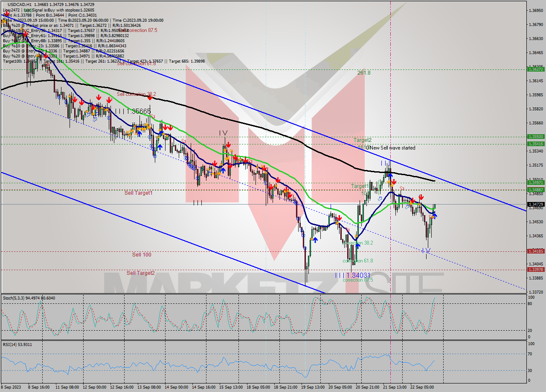This screenshot has width=546, height=392.
Task: Click price axis value 1.33720
Action: coord(536,292)
